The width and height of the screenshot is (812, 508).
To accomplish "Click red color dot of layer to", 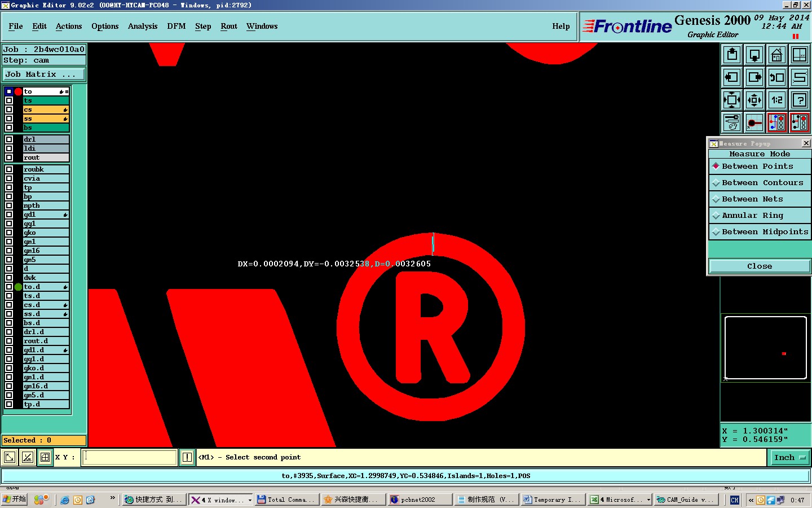I will tap(18, 91).
